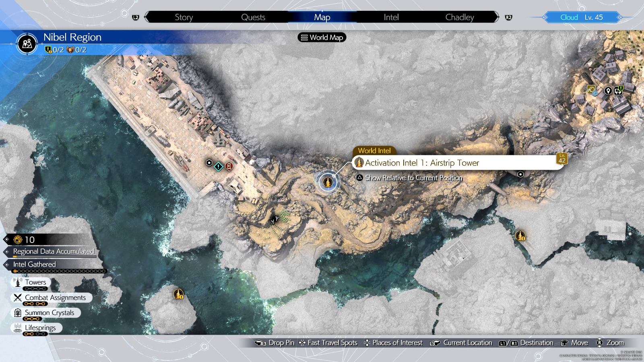The width and height of the screenshot is (644, 362).
Task: Click the chocobo tracks icon on map
Action: [x=275, y=220]
